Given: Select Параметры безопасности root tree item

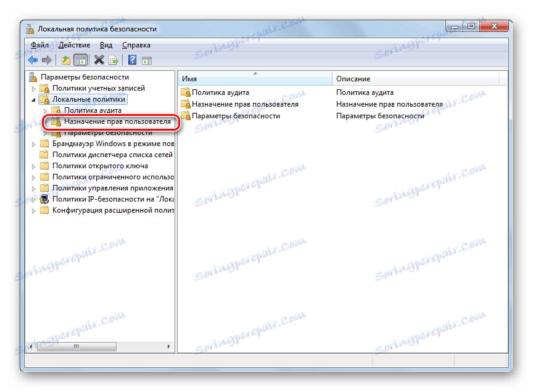Looking at the screenshot, I should coord(85,77).
